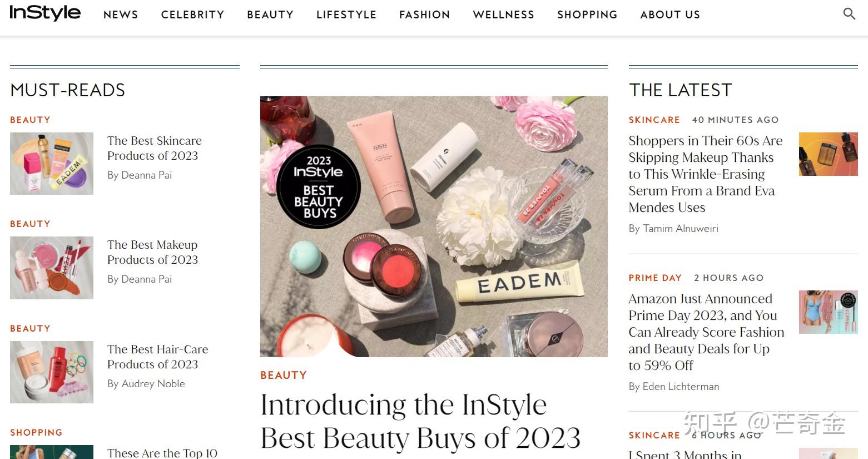This screenshot has width=868, height=459.
Task: Open the News menu
Action: pos(121,14)
